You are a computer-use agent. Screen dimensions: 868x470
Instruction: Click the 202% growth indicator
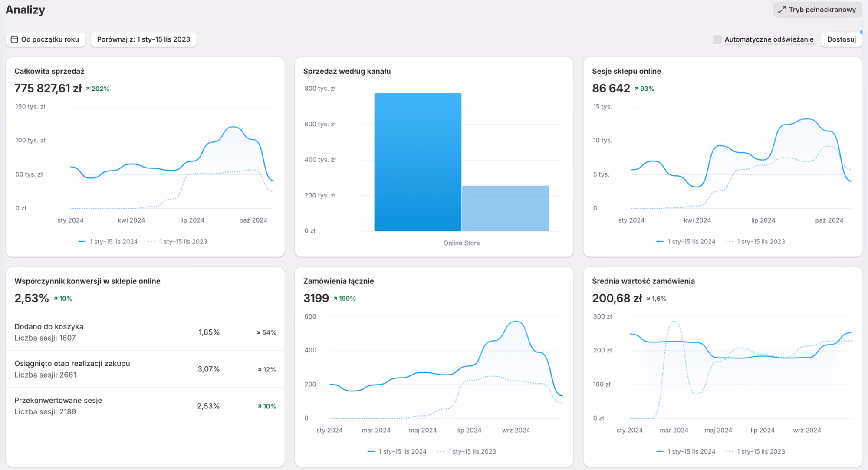[97, 89]
